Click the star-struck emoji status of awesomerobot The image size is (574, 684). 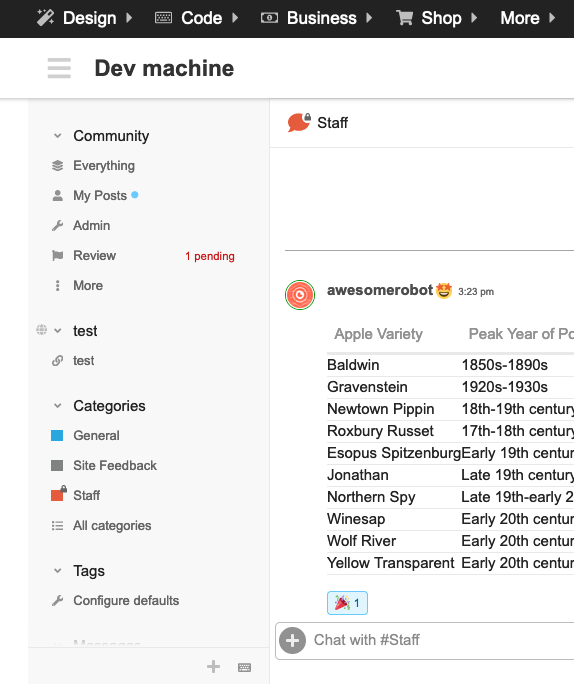(444, 291)
